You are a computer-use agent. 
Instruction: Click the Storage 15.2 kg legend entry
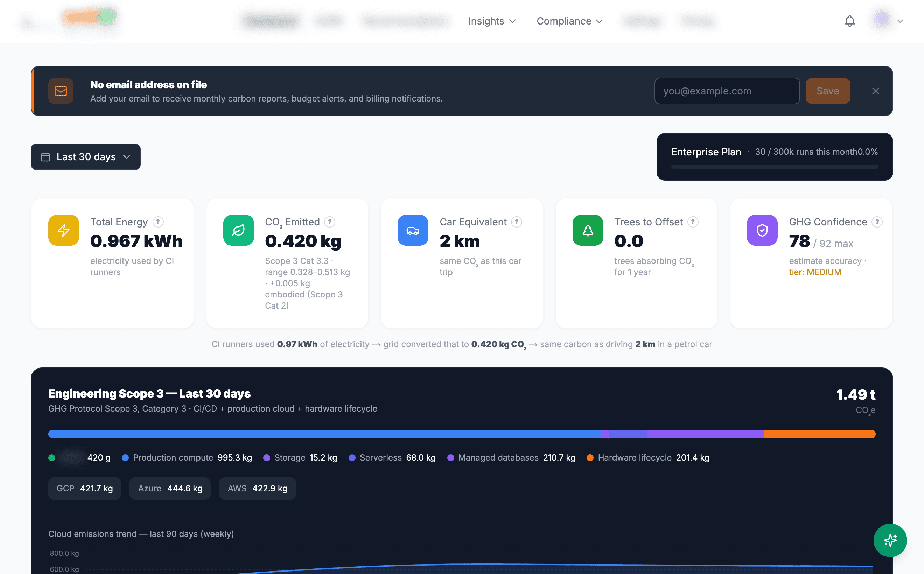point(300,457)
